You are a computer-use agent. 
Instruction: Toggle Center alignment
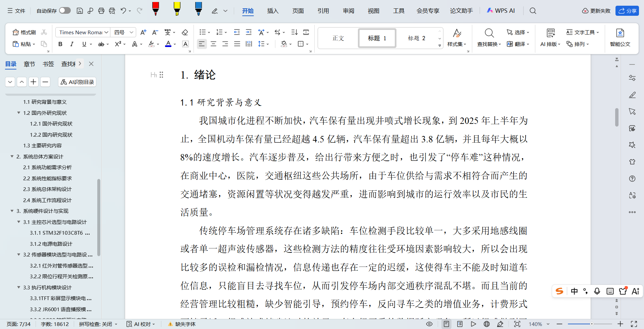click(x=213, y=44)
